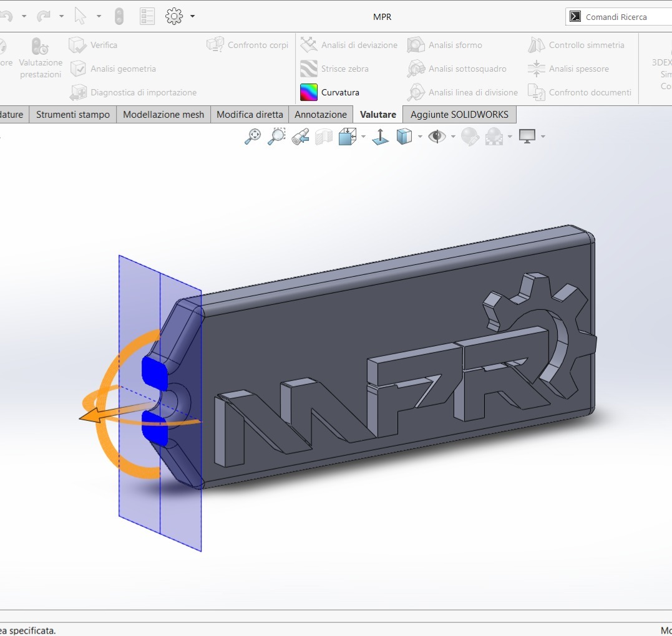Open the Aggiunte SOLIDWORKS tab
The height and width of the screenshot is (636, 672).
(x=459, y=115)
